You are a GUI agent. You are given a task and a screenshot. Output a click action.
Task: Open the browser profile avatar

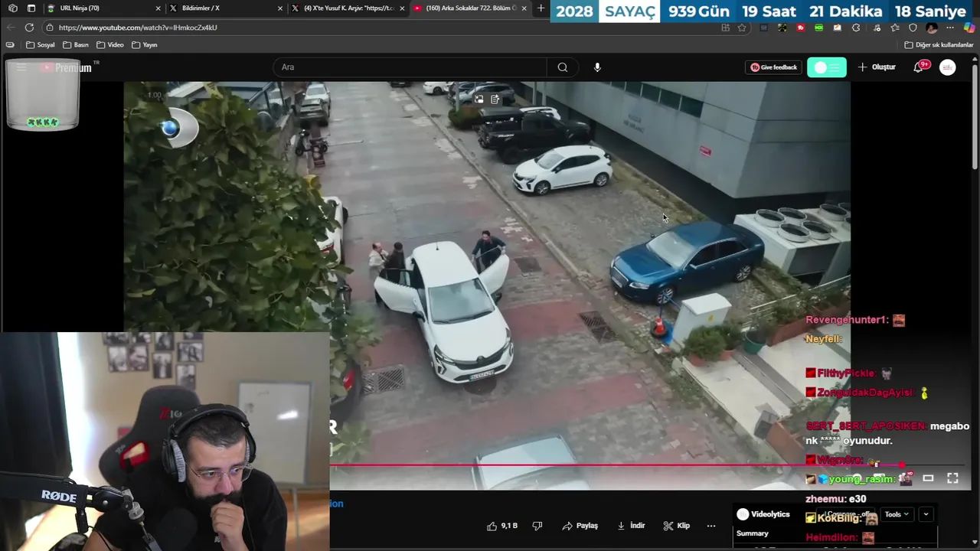[932, 28]
